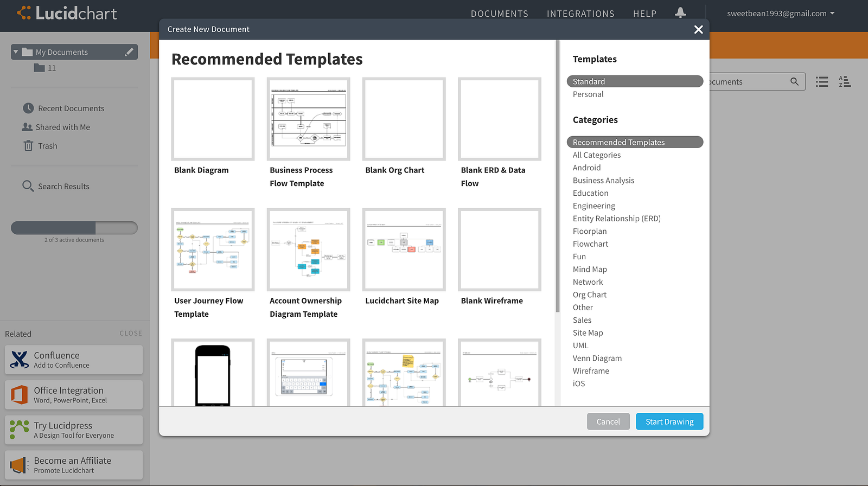Click the folder icon next to 11
Screen dimensions: 868x486
click(39, 68)
